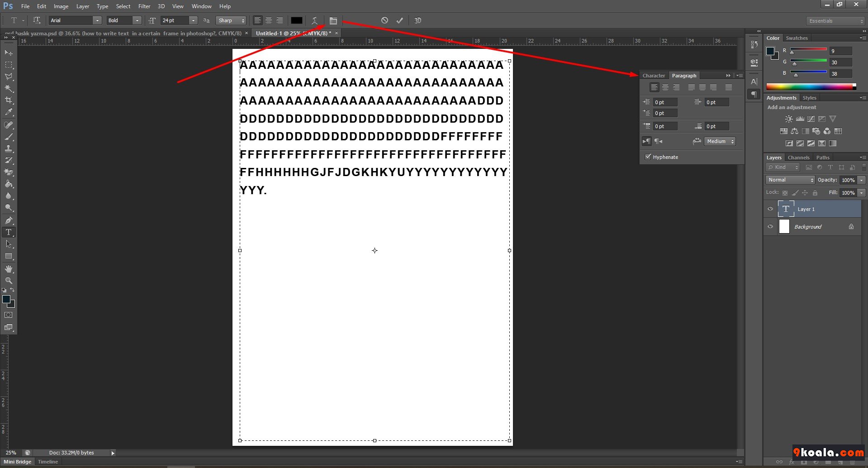Select the Hand tool
The image size is (868, 468).
click(x=9, y=269)
